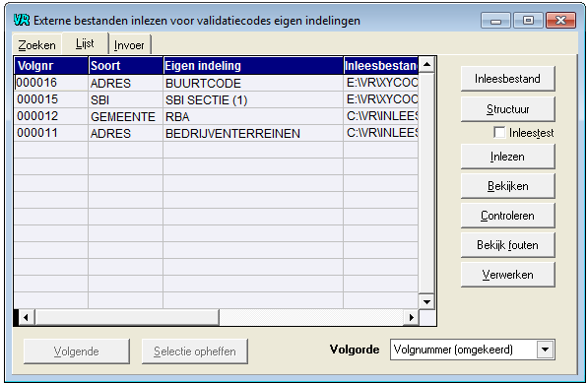
Task: Click the scroll down arrow in list
Action: 426,301
